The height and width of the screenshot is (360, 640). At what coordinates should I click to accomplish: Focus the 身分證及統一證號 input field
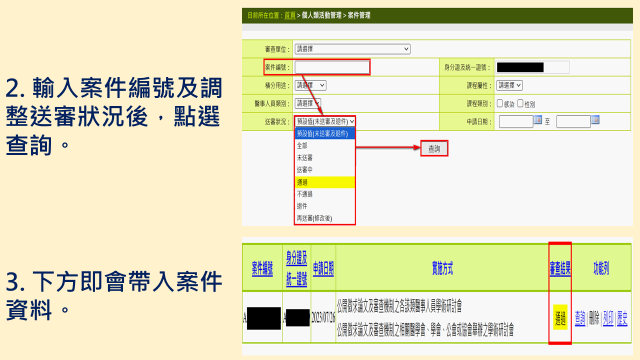click(x=532, y=67)
